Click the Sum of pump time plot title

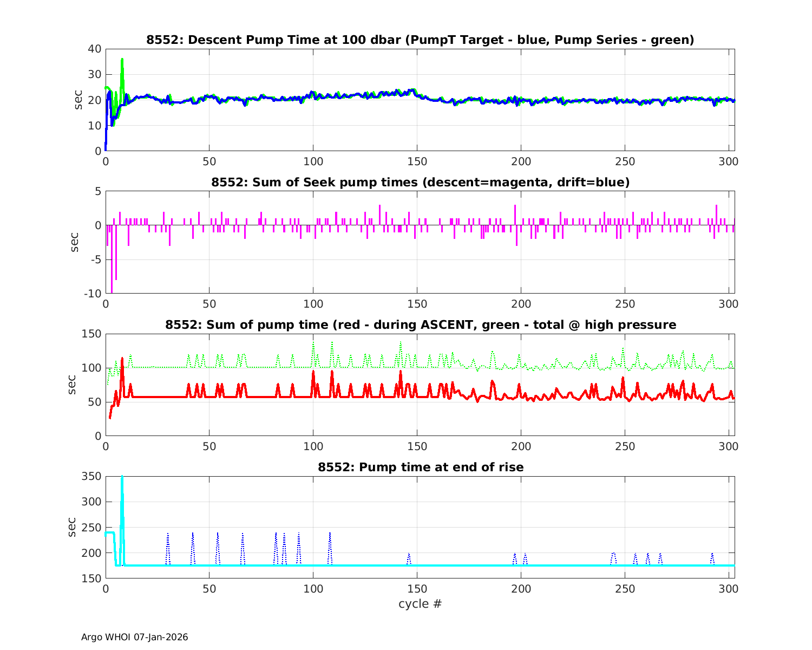click(420, 325)
